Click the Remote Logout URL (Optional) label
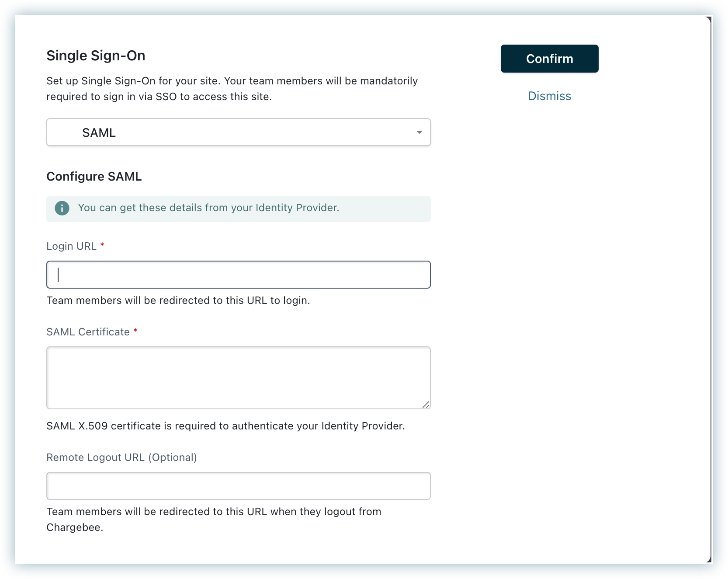Viewport: 728px width, 579px height. 121,457
